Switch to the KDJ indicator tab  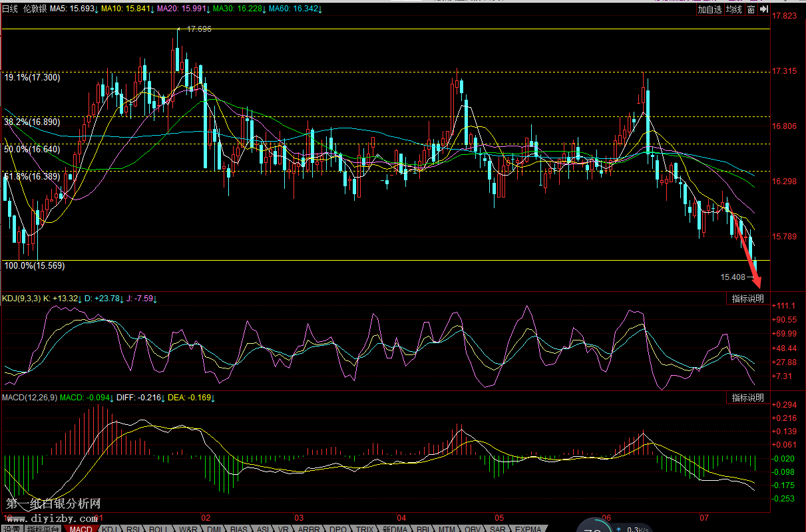point(109,529)
